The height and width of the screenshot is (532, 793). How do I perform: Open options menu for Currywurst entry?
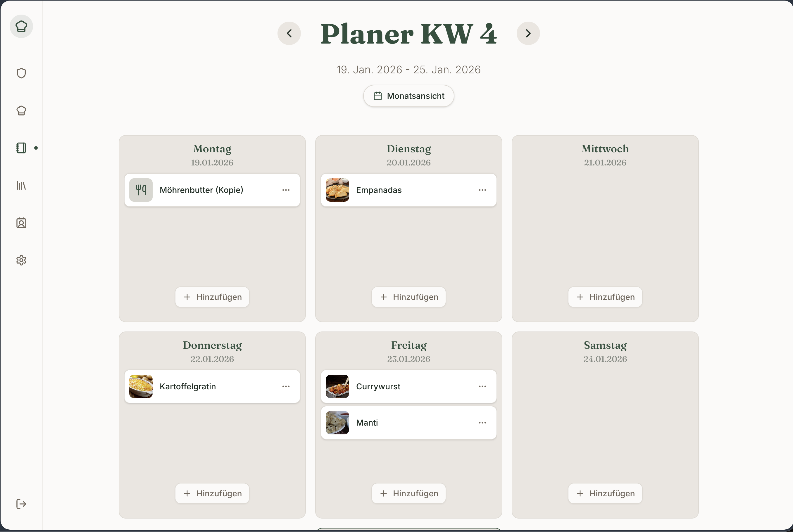click(x=482, y=386)
